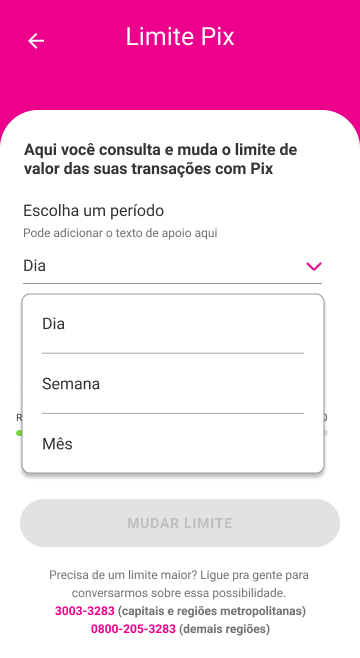Image resolution: width=360 pixels, height=658 pixels.
Task: Click the green start of limit slider
Action: (x=19, y=433)
